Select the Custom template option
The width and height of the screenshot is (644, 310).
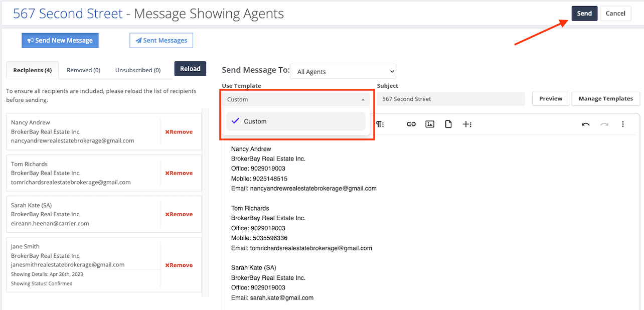pos(296,121)
